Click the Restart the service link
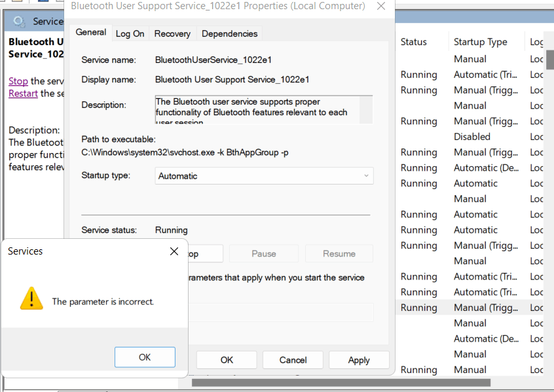The height and width of the screenshot is (392, 554). click(x=23, y=93)
